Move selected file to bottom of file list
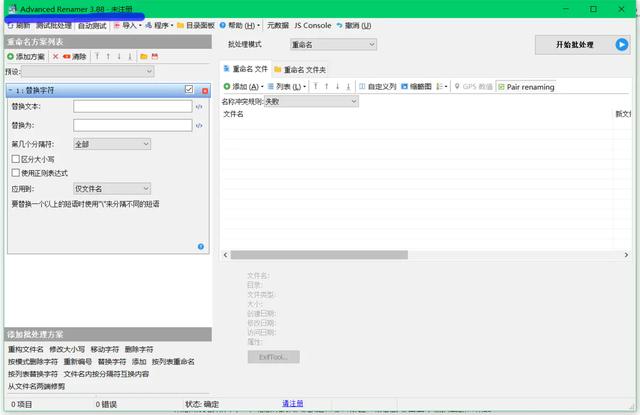 tap(348, 87)
